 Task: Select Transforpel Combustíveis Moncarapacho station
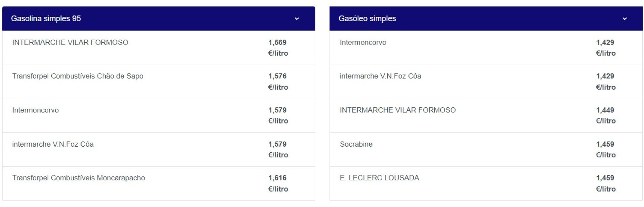(x=78, y=178)
